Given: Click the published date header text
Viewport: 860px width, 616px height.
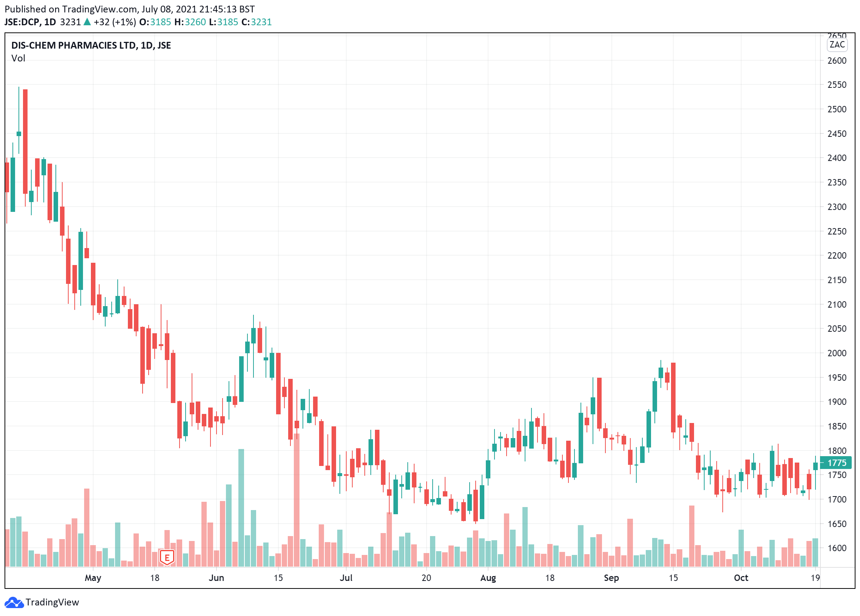Looking at the screenshot, I should pyautogui.click(x=129, y=9).
